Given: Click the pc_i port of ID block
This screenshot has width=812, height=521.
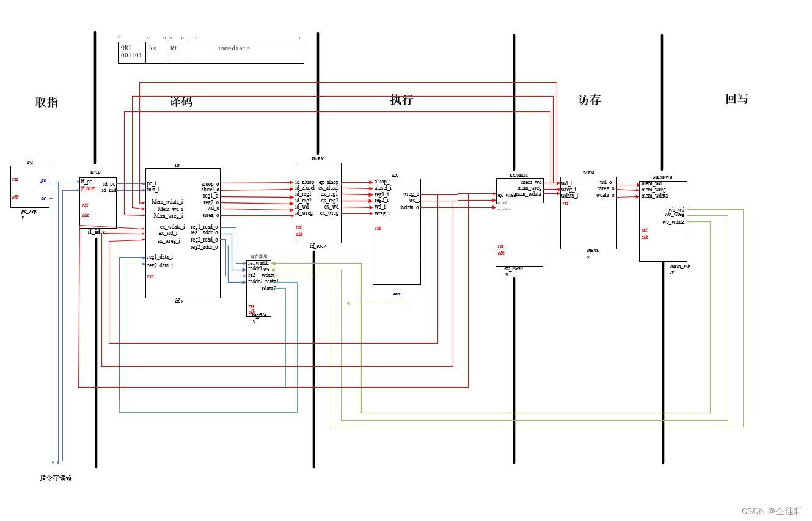Looking at the screenshot, I should pyautogui.click(x=152, y=183).
